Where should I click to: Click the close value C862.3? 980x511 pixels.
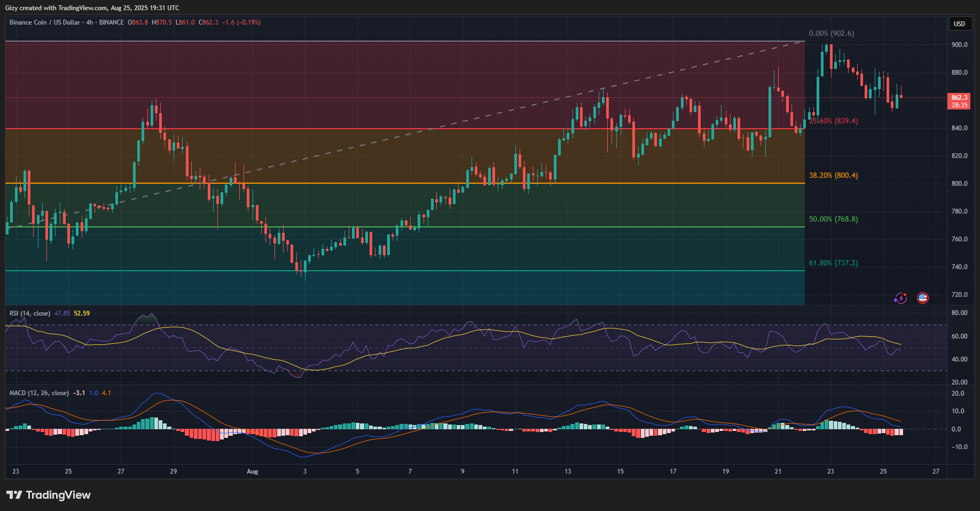pos(208,22)
